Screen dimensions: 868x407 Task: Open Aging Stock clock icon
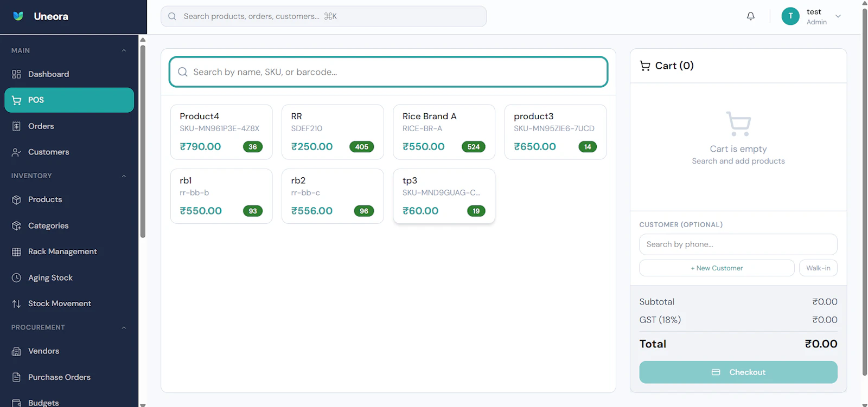(x=16, y=277)
